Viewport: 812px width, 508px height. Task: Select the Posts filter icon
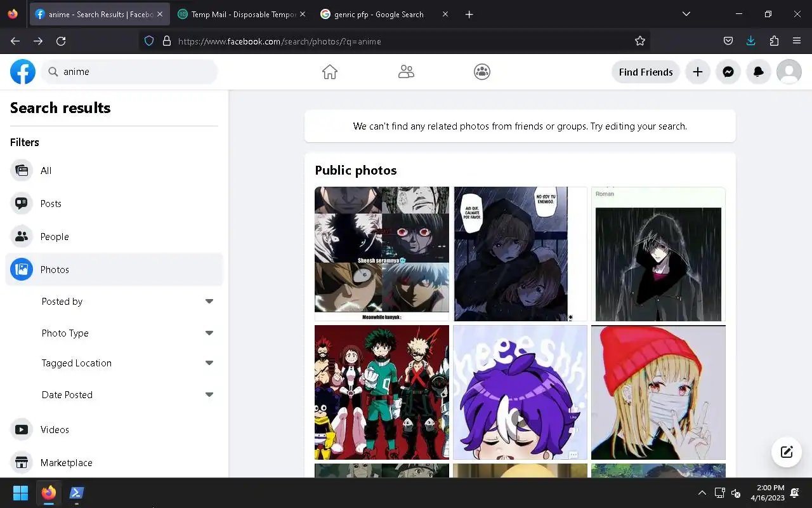(22, 203)
